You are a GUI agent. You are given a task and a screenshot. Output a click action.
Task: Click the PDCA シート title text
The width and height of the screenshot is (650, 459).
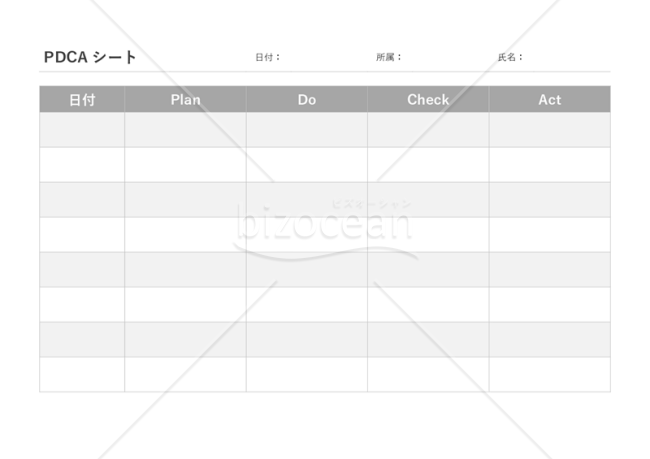point(90,57)
